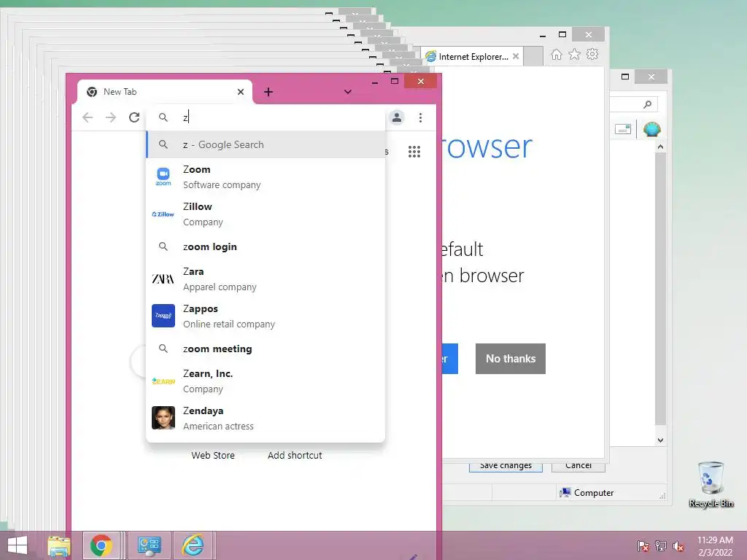Click Internet Explorer taskbar icon
Viewport: 747px width, 560px height.
pos(193,545)
